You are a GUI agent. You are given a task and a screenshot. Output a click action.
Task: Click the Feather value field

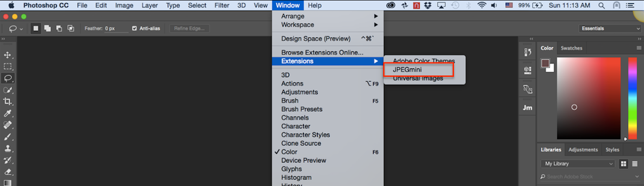[x=116, y=28]
